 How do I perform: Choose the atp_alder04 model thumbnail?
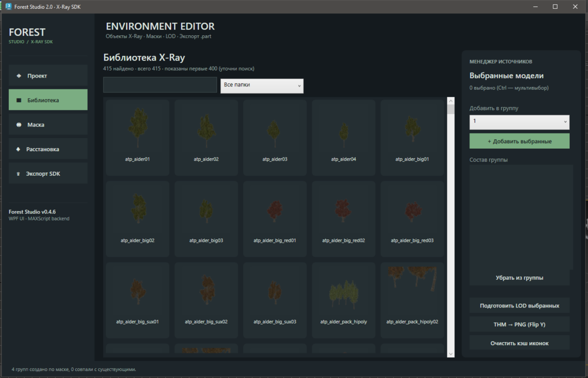click(x=343, y=137)
